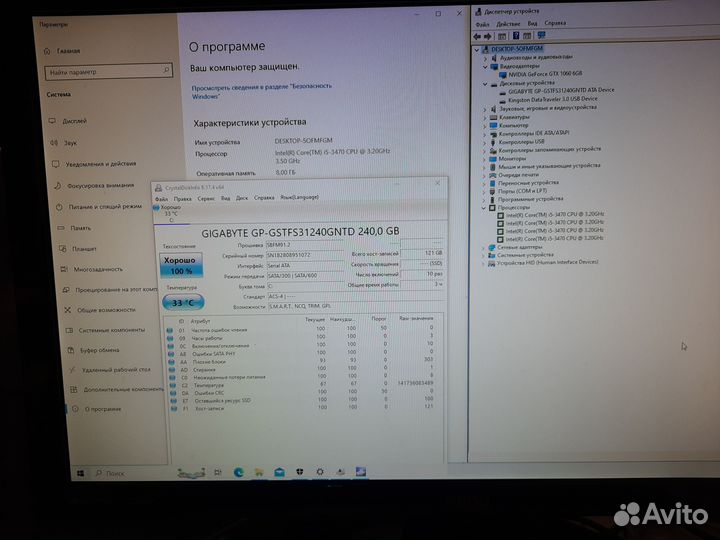Select first Intel Core i5-3470 CPU entry
This screenshot has height=540, width=720.
pyautogui.click(x=554, y=214)
